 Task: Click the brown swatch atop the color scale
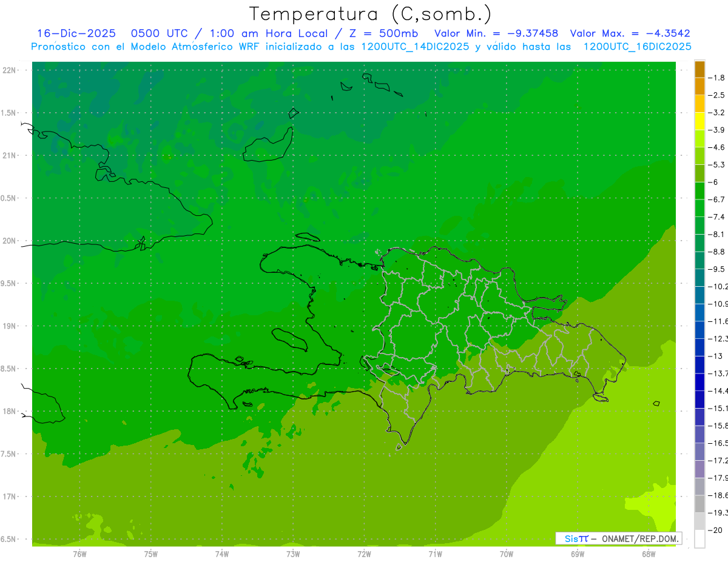coord(699,69)
